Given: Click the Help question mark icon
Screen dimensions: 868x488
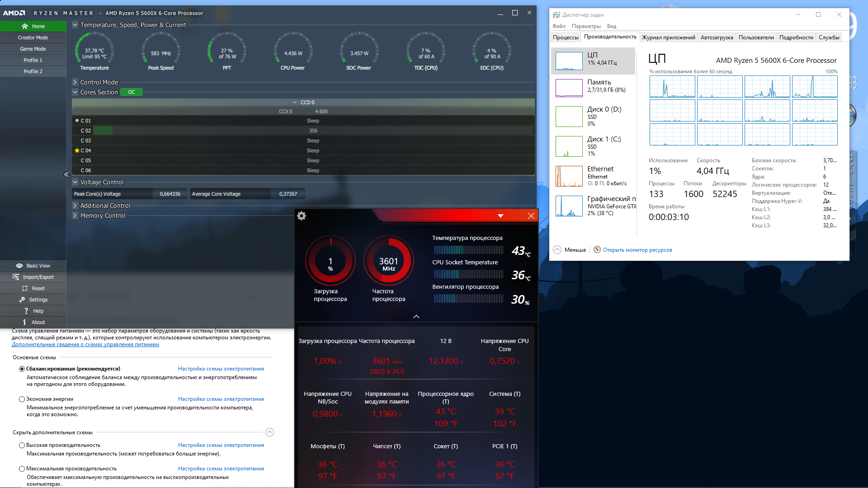Looking at the screenshot, I should [x=26, y=311].
